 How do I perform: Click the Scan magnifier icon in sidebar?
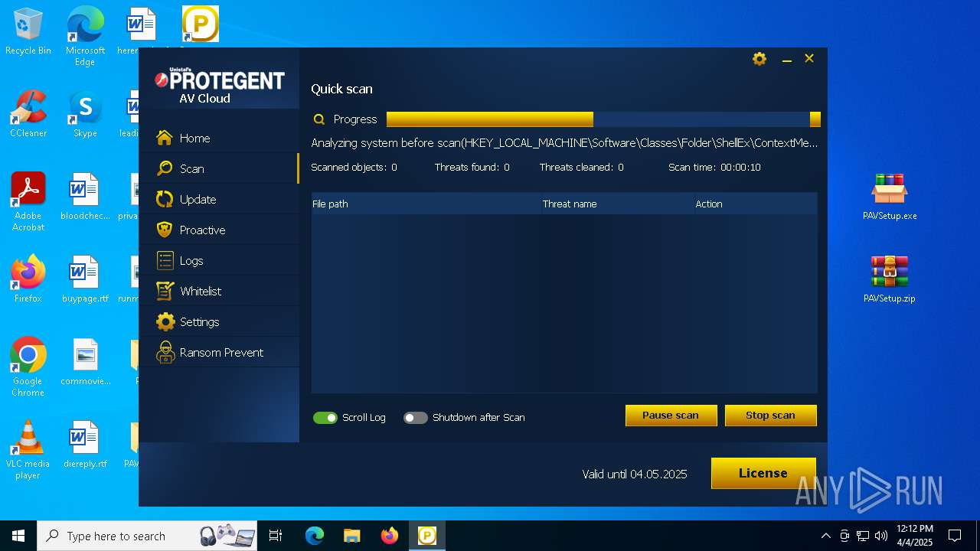pos(165,168)
